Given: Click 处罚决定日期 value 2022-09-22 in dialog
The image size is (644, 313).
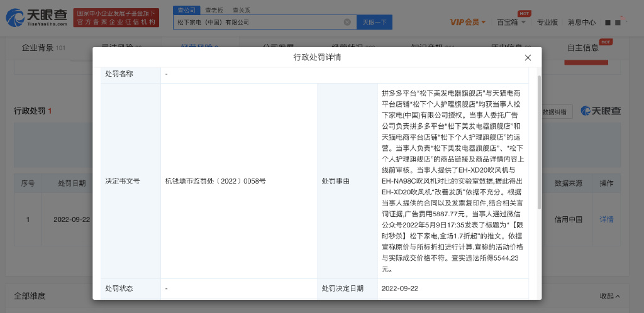Looking at the screenshot, I should [399, 288].
